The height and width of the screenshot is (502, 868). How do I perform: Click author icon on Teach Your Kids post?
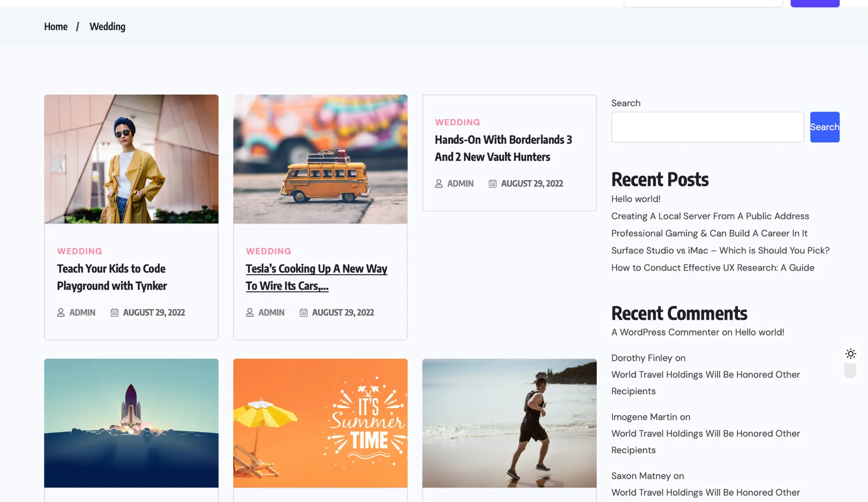point(61,313)
